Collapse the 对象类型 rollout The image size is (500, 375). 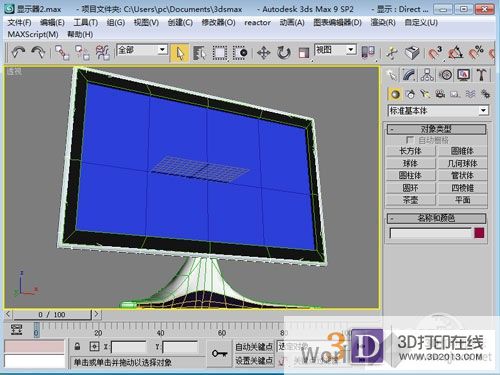pyautogui.click(x=436, y=129)
